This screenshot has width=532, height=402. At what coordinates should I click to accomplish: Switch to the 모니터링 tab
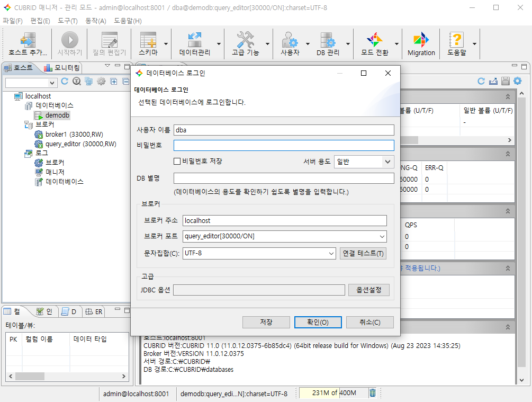tap(62, 68)
